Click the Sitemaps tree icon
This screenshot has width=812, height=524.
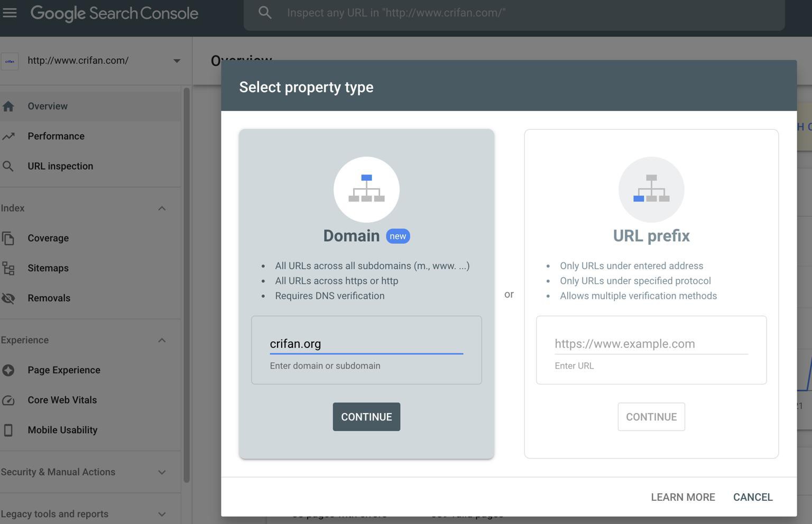8,268
